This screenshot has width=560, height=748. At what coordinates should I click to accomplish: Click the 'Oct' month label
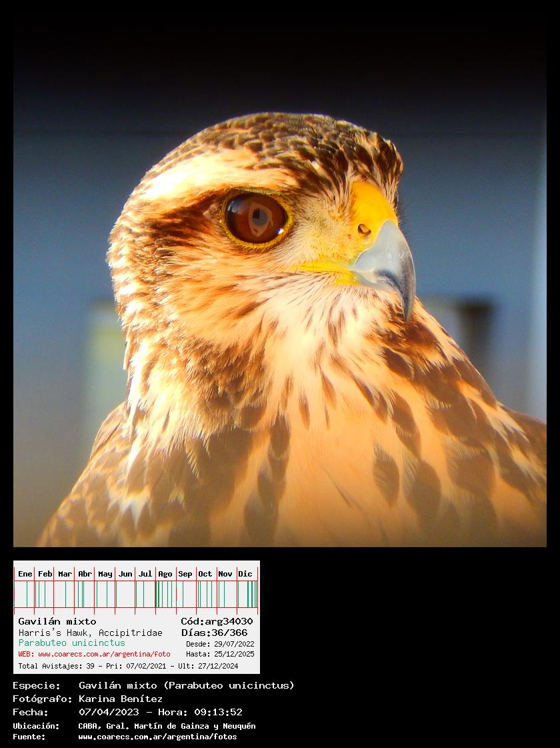point(205,574)
